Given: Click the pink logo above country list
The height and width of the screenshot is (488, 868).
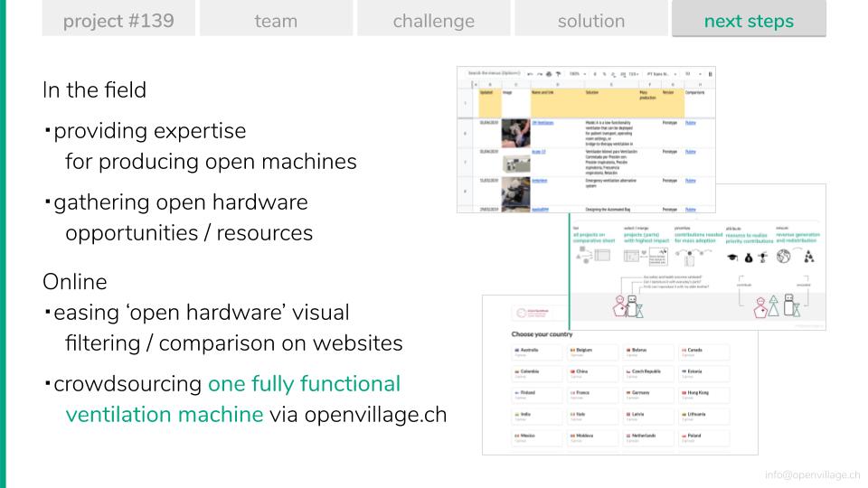Looking at the screenshot, I should [x=532, y=313].
